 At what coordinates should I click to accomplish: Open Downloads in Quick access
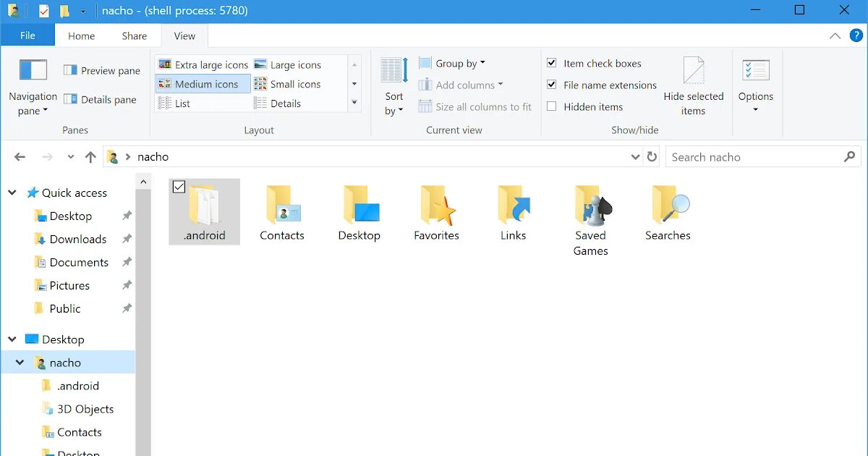pyautogui.click(x=78, y=239)
